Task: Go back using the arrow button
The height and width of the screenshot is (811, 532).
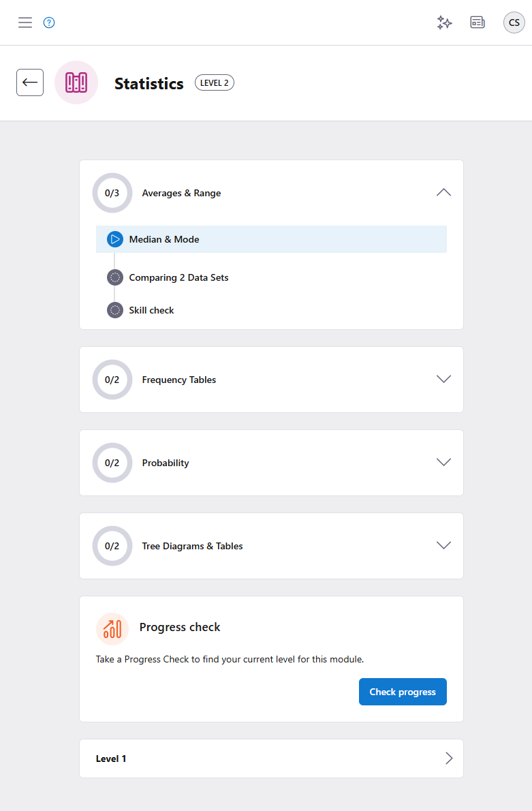Action: point(30,82)
